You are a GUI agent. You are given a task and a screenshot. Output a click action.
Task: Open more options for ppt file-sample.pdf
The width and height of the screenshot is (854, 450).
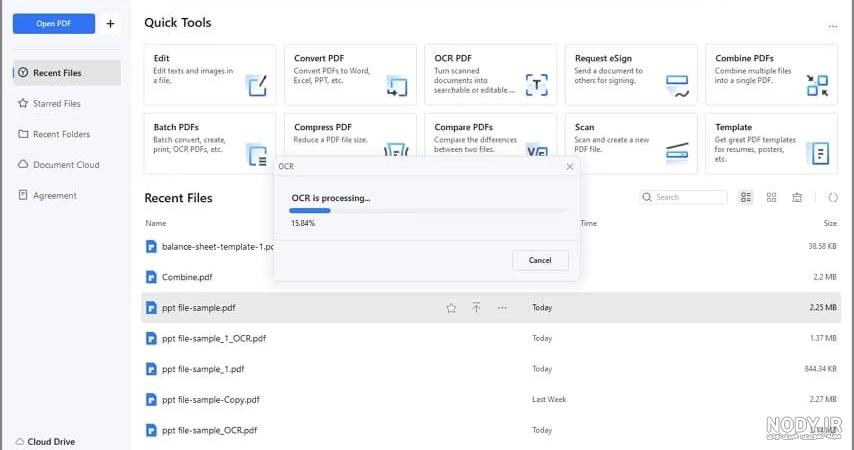[x=502, y=308]
